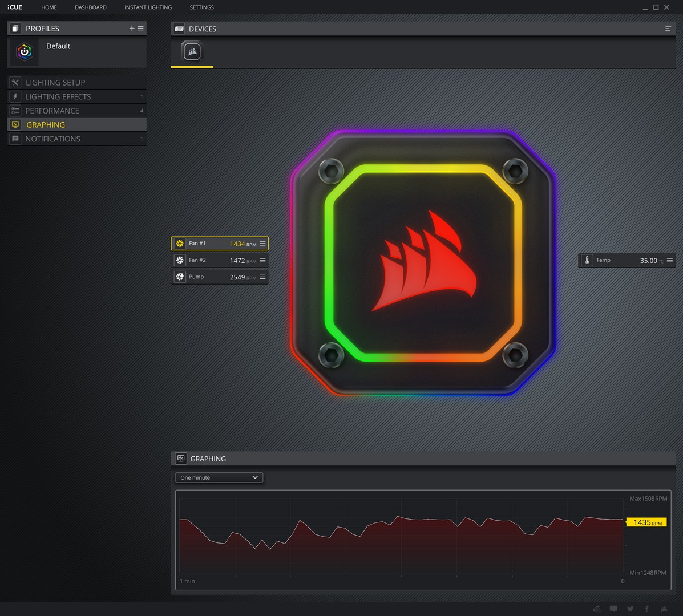Toggle Pump sensor graphing row

click(220, 277)
